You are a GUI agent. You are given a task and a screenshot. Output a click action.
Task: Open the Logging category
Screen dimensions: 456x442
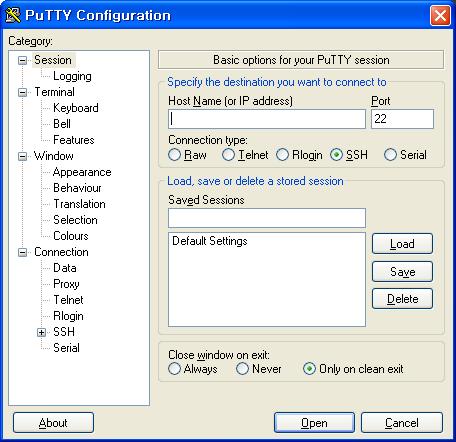click(x=72, y=76)
